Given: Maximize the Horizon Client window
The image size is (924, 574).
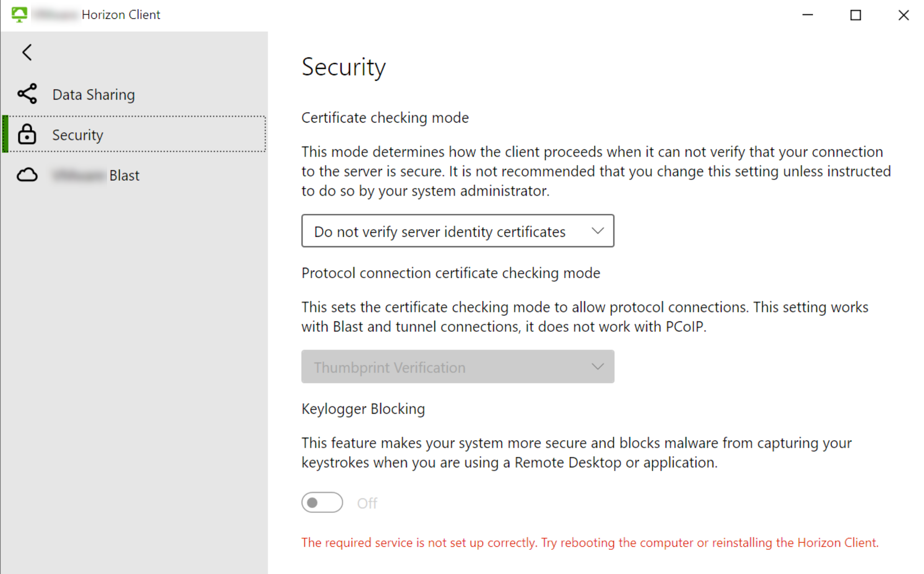Looking at the screenshot, I should 856,15.
